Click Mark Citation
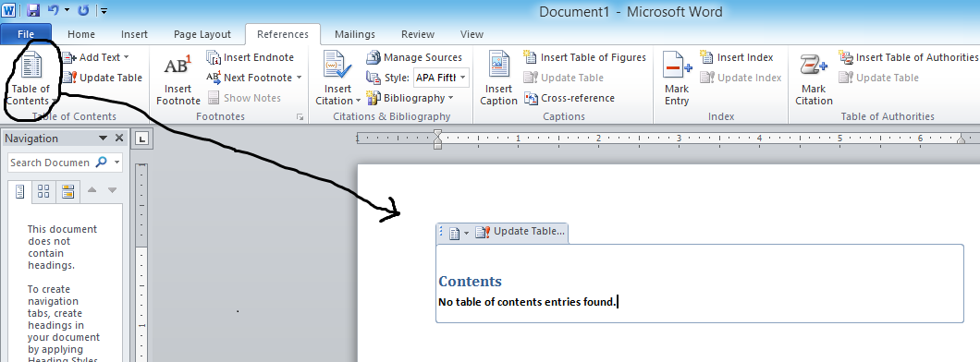980x362 pixels. pos(814,78)
